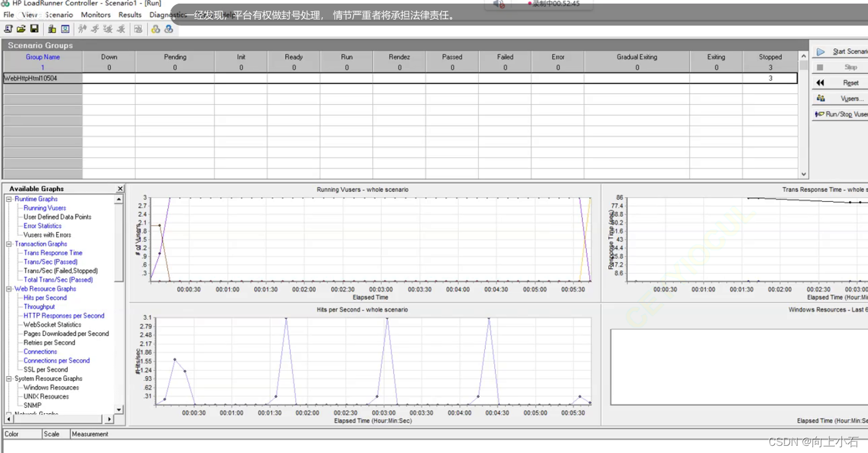868x453 pixels.
Task: Open the Monitors menu
Action: pyautogui.click(x=96, y=15)
